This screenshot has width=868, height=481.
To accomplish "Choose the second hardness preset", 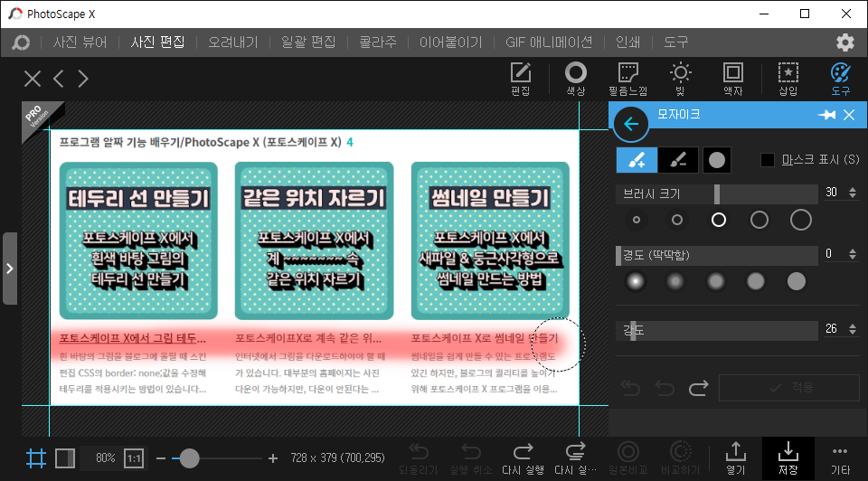I will [x=675, y=281].
